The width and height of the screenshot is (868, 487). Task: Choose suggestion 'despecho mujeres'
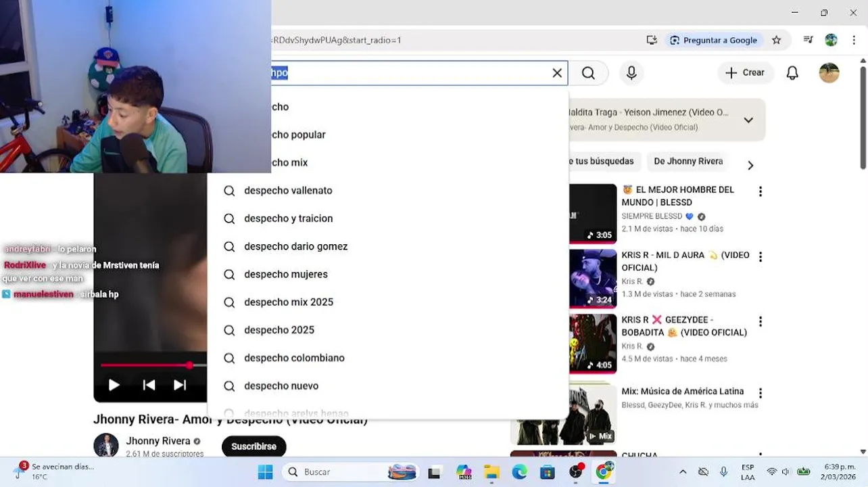pyautogui.click(x=387, y=274)
